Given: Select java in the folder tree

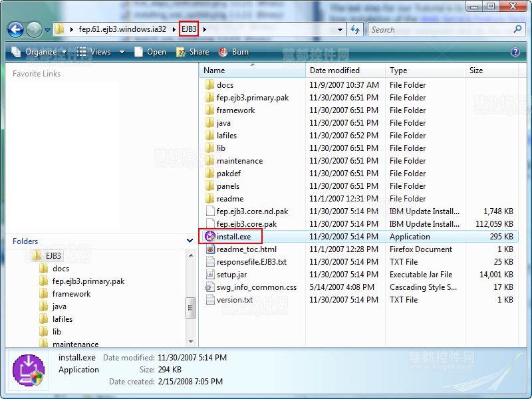Looking at the screenshot, I should click(59, 307).
